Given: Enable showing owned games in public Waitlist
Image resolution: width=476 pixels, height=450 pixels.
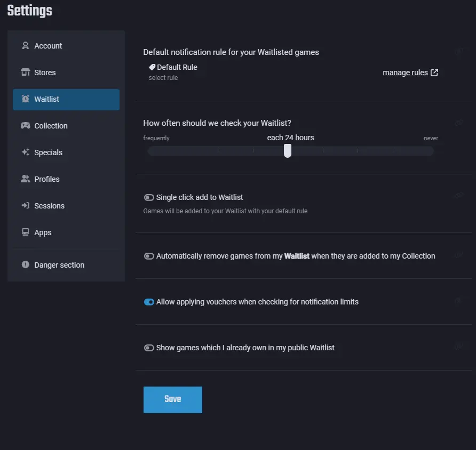Looking at the screenshot, I should 149,348.
